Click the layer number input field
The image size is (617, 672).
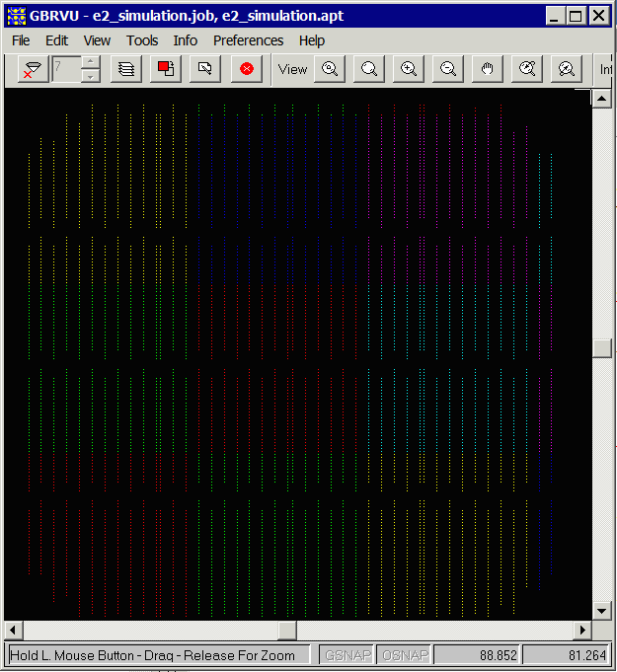pyautogui.click(x=66, y=69)
